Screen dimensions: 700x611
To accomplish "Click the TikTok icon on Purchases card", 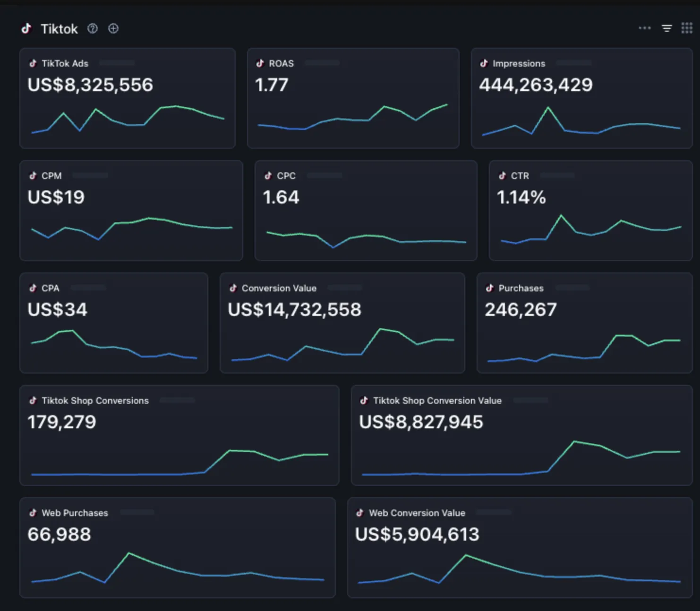I will click(x=490, y=288).
